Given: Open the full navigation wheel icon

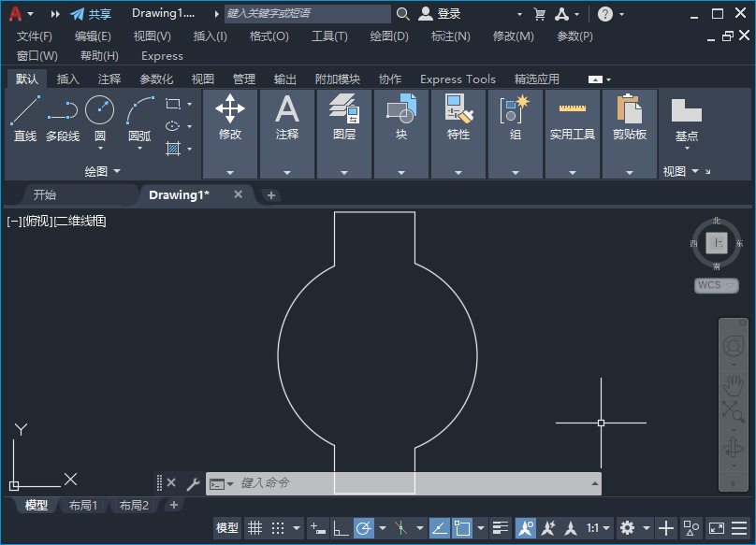Looking at the screenshot, I should click(734, 346).
